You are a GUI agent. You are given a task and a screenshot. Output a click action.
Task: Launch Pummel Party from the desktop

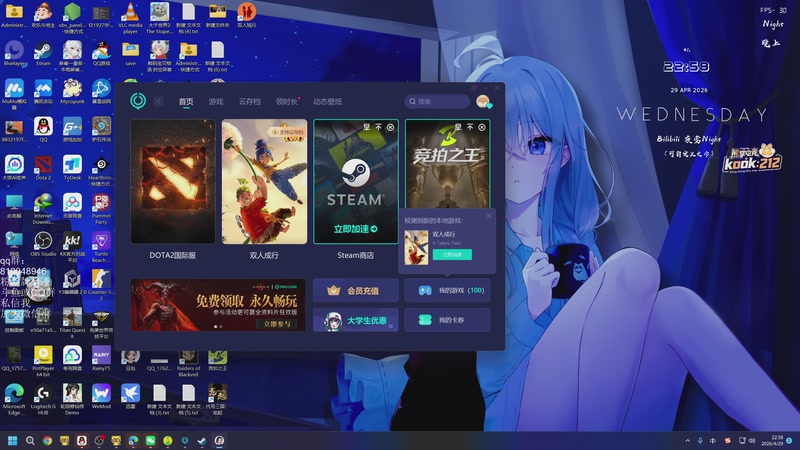pos(101,209)
